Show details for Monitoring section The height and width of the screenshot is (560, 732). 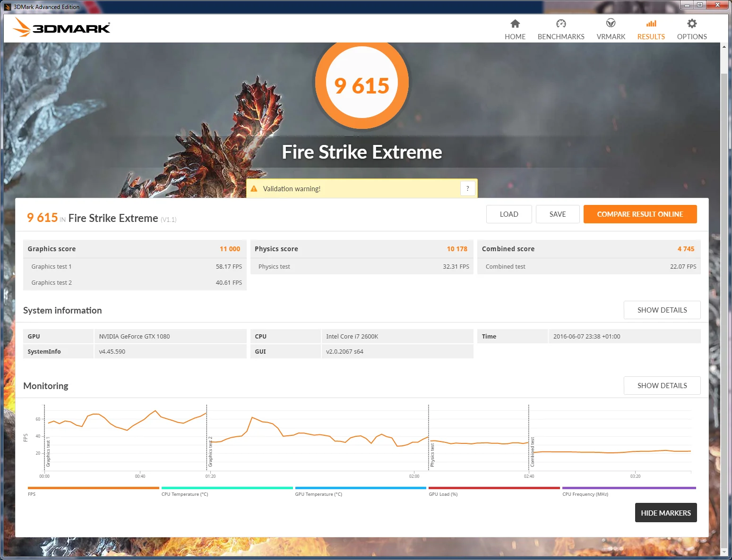(662, 386)
